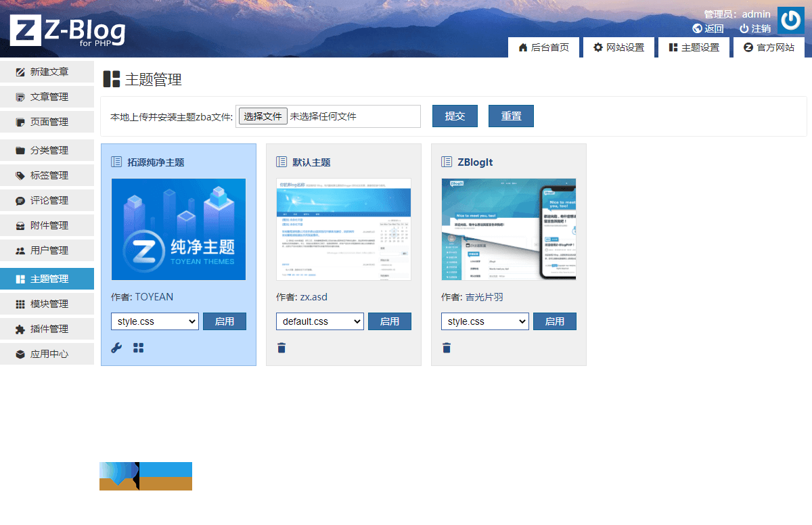Click the 新建文章 edit icon
The height and width of the screenshot is (525, 812).
point(20,72)
